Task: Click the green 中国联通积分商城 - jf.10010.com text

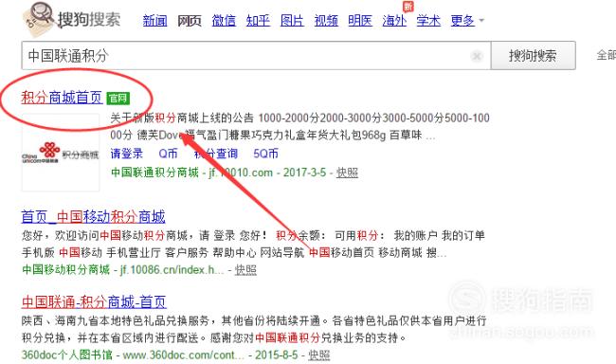Action: (x=191, y=173)
